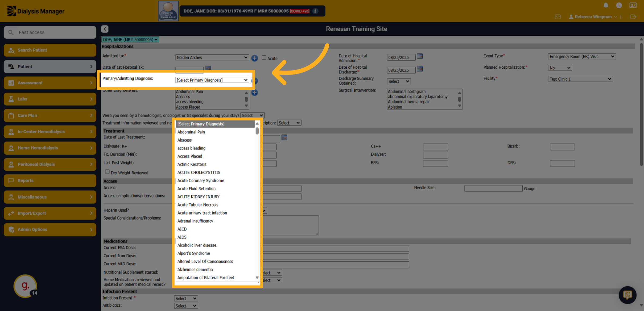
Task: Open calendar for Date of 1st Hospital Tx
Action: (x=208, y=68)
